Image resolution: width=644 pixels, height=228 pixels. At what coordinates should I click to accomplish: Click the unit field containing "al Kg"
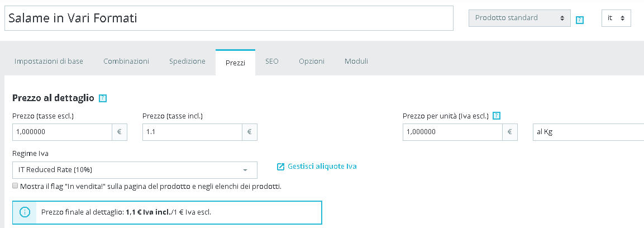pyautogui.click(x=588, y=132)
